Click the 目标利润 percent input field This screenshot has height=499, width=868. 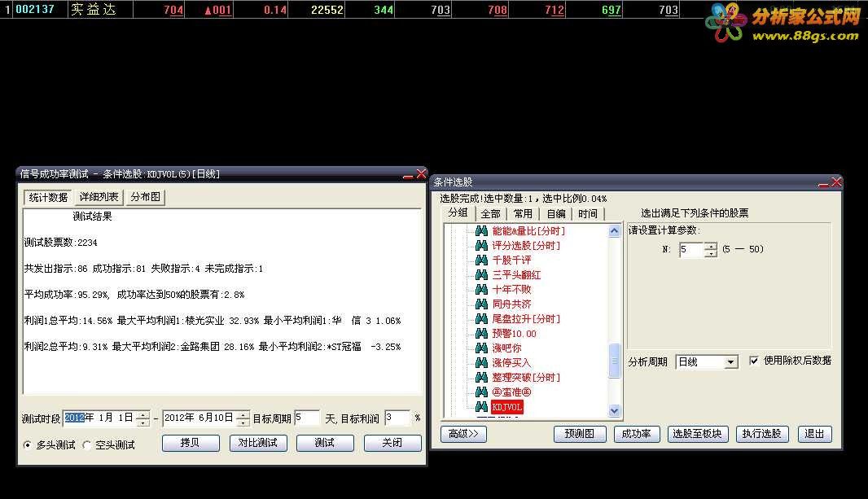[397, 418]
